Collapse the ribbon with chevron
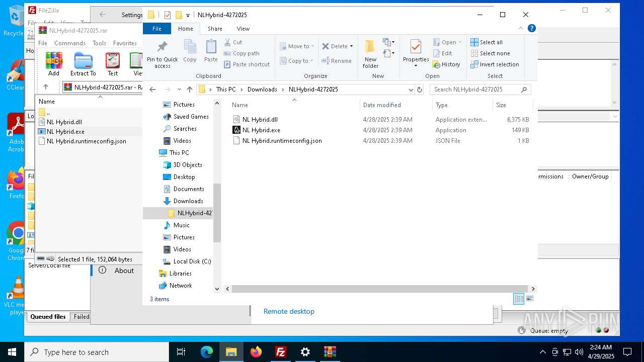The image size is (644, 362). 521,29
